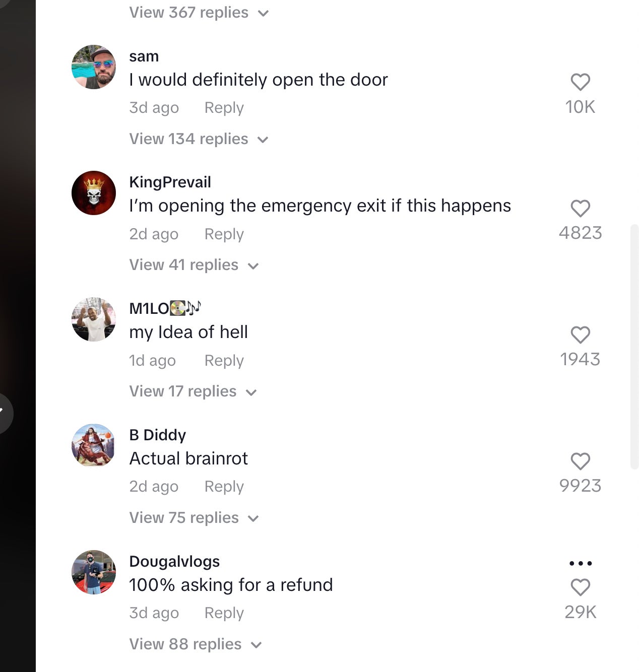
Task: Like sam's comment with the heart icon
Action: 580,82
